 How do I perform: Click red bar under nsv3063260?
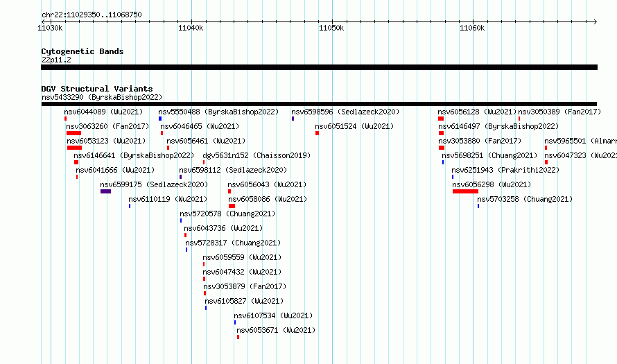point(73,133)
